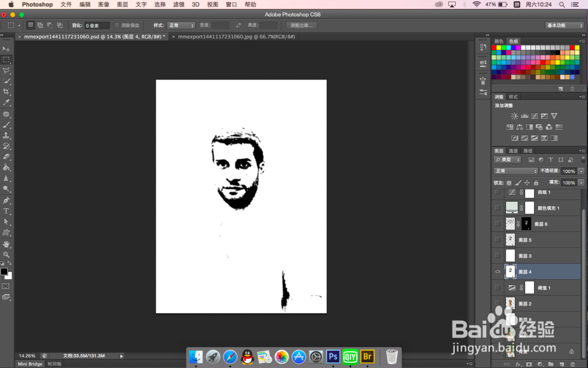Image resolution: width=588 pixels, height=368 pixels.
Task: Show the 曲线 1 adjustment layer
Action: pos(497,192)
